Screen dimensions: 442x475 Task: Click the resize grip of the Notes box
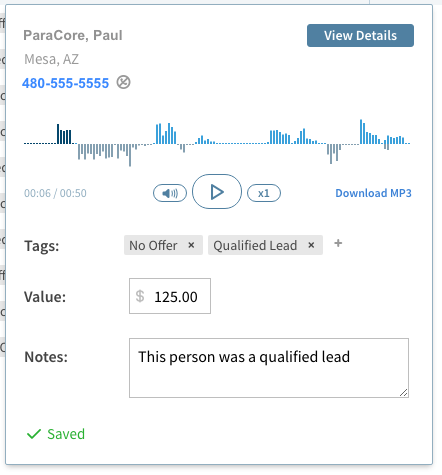403,393
